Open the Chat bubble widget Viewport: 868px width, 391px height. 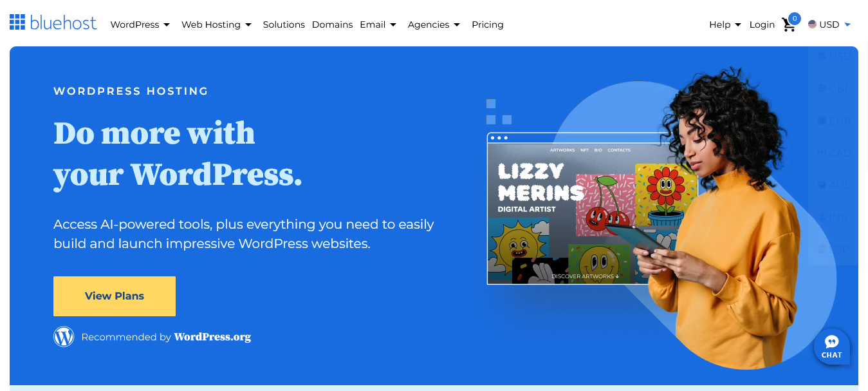coord(831,347)
